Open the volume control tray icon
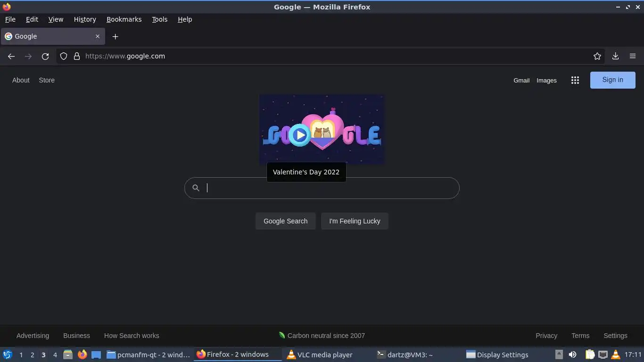Screen dimensions: 644x362 572,354
